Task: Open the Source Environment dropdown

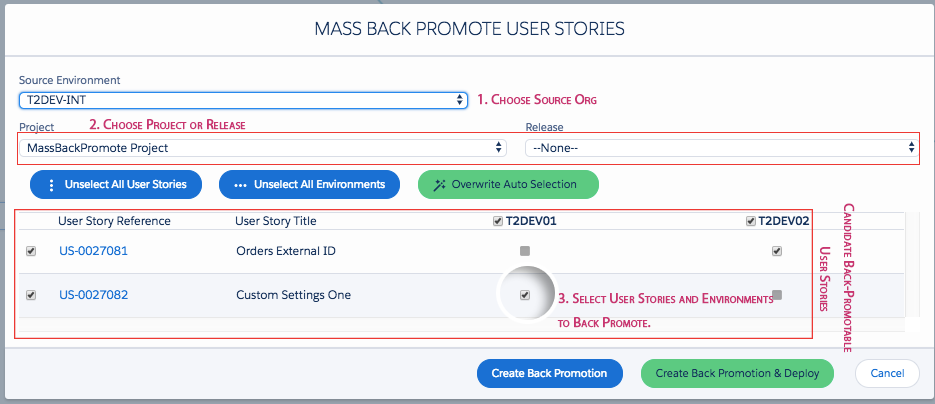Action: (243, 100)
